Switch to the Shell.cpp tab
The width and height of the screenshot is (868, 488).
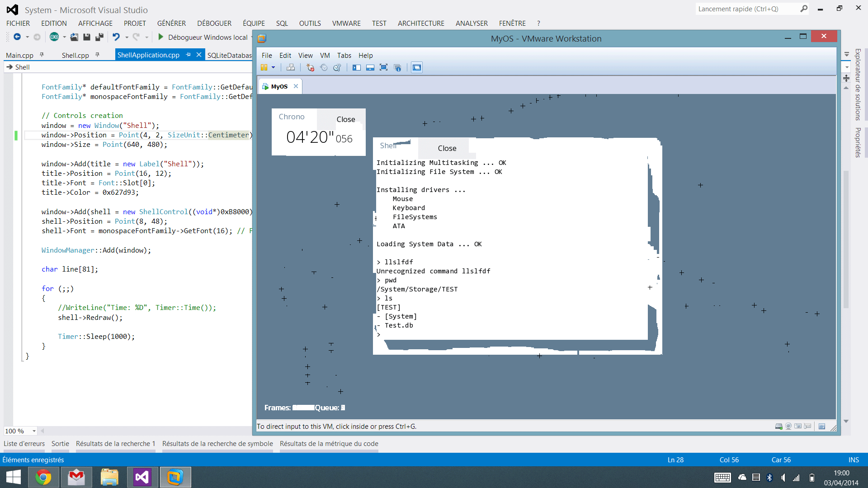tap(75, 55)
